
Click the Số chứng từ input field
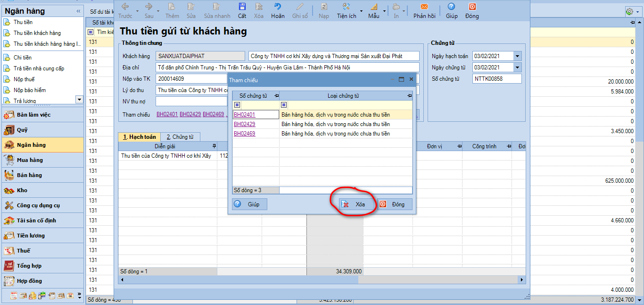[x=497, y=79]
